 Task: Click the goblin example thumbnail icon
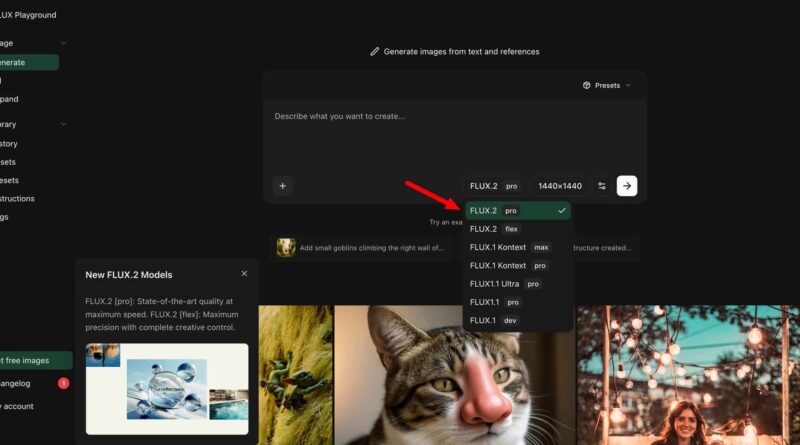pyautogui.click(x=286, y=248)
